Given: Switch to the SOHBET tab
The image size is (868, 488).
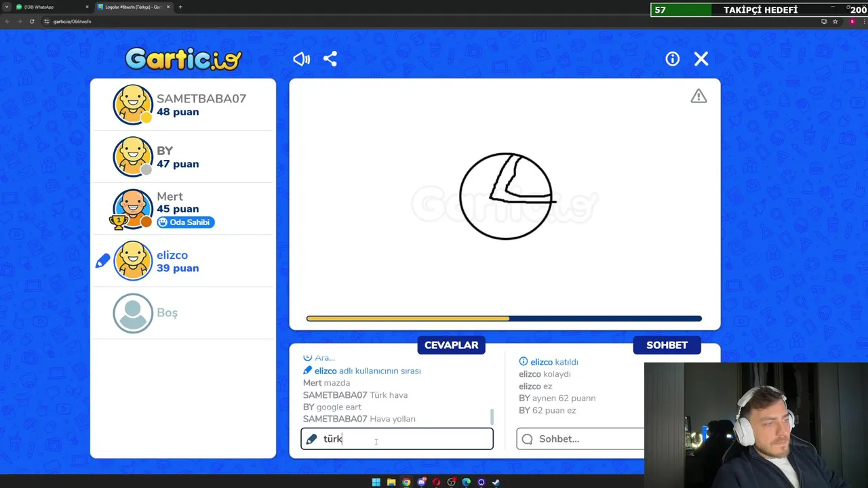Looking at the screenshot, I should tap(667, 345).
